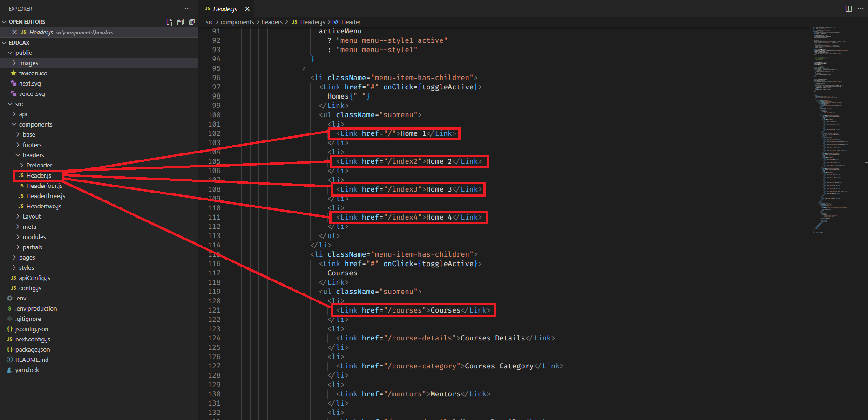Viewport: 868px width, 420px height.
Task: Split the editor to the right
Action: click(848, 9)
